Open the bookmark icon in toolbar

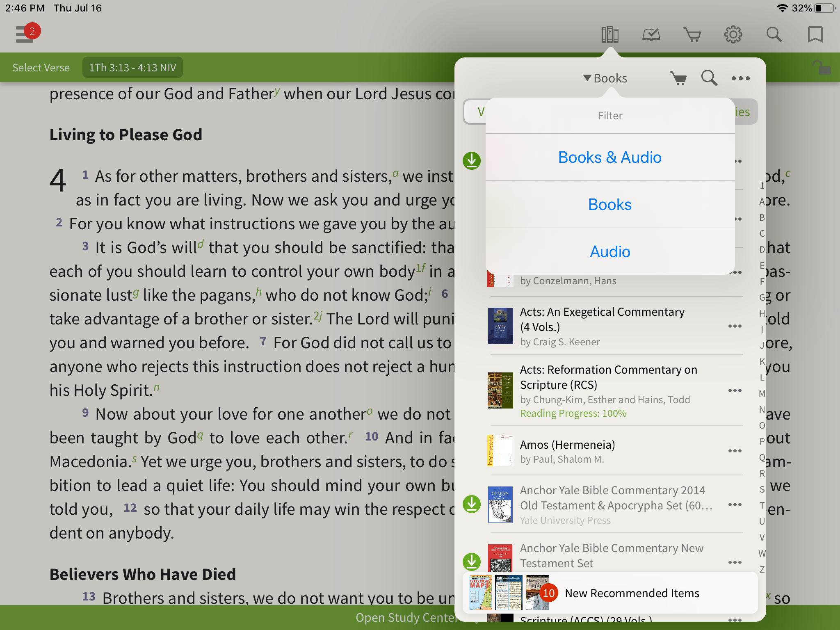(x=815, y=34)
